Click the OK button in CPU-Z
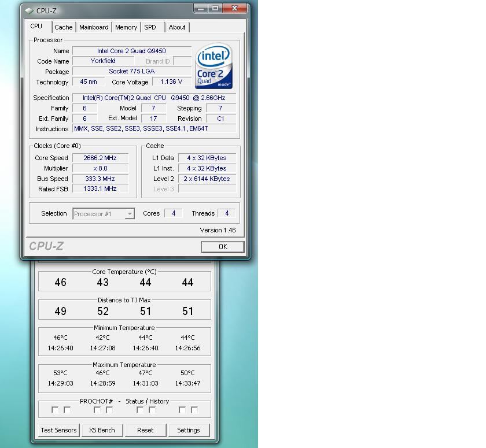Viewport: 486px width, 448px height. [x=223, y=247]
